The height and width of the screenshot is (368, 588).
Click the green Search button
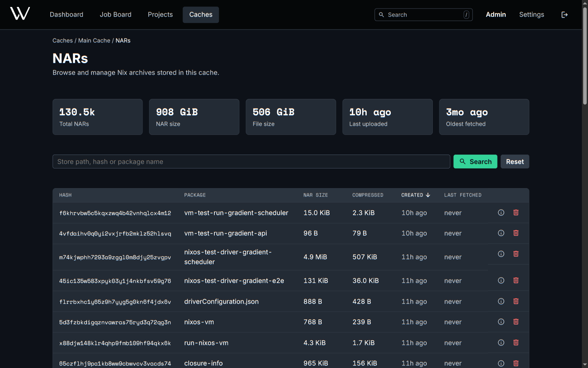coord(475,162)
